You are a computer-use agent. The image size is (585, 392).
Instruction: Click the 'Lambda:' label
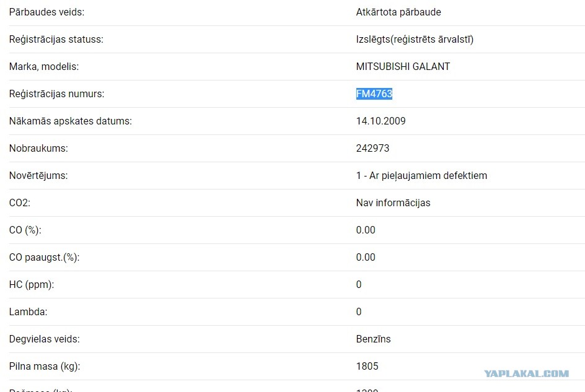pos(29,312)
